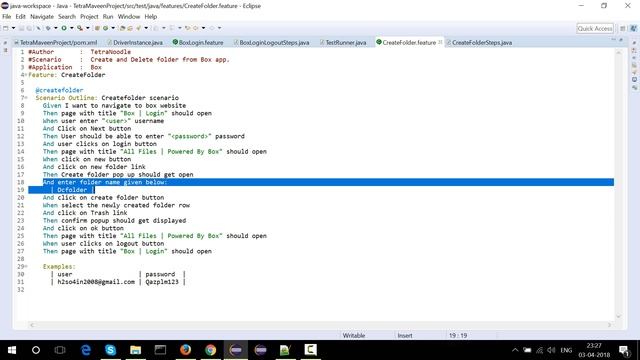Open the Edit menu

[x=20, y=17]
